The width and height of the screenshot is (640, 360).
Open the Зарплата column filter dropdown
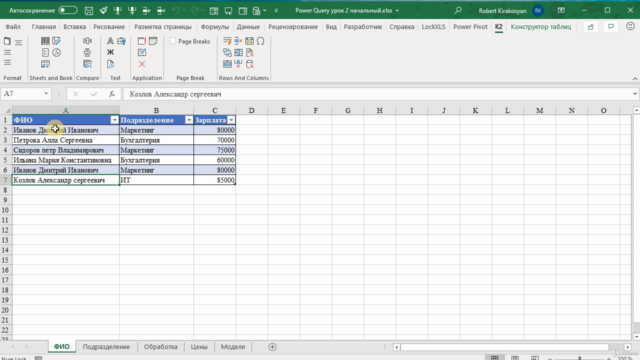[x=231, y=120]
